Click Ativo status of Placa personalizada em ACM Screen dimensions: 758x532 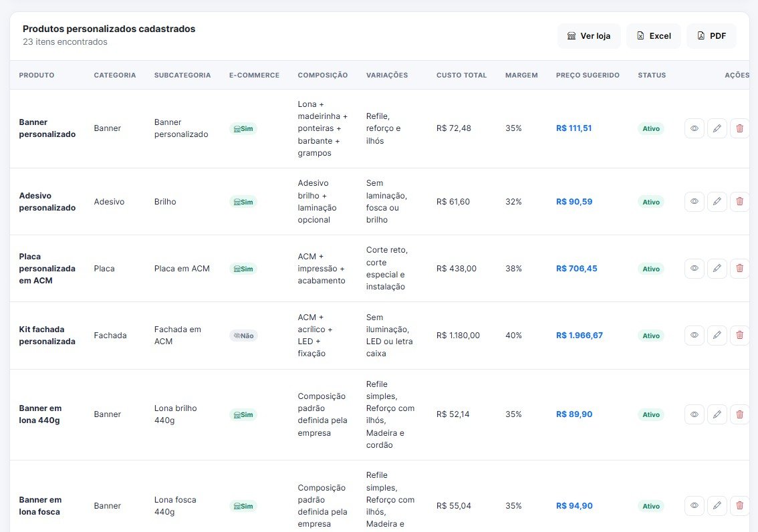tap(651, 269)
